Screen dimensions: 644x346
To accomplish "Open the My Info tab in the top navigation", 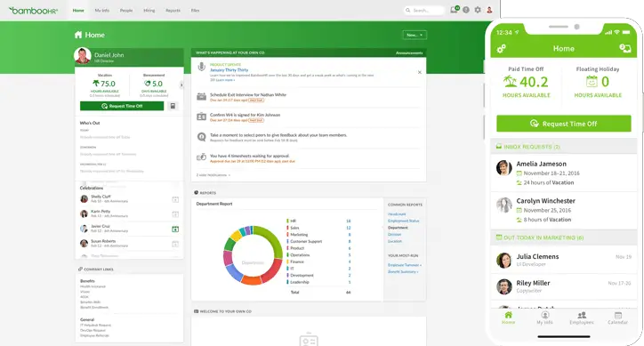I will pyautogui.click(x=102, y=11).
